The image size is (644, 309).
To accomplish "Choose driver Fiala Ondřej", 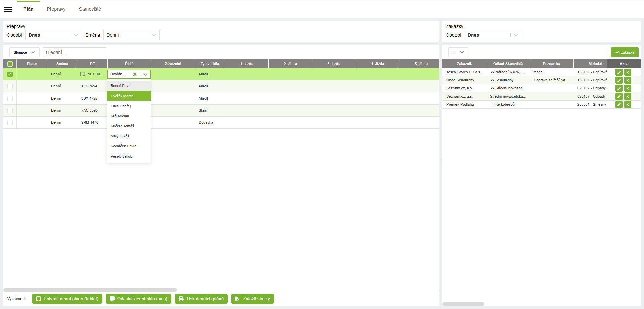I will 129,106.
